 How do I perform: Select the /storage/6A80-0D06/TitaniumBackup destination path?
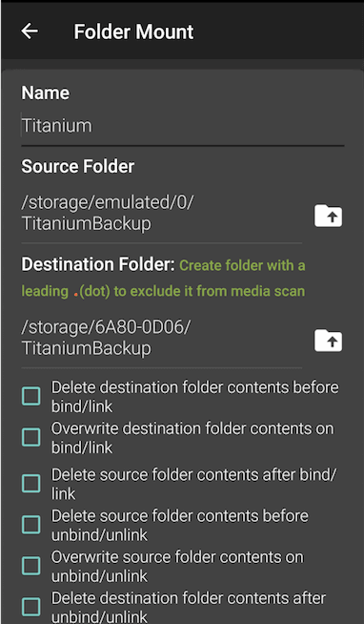(107, 338)
